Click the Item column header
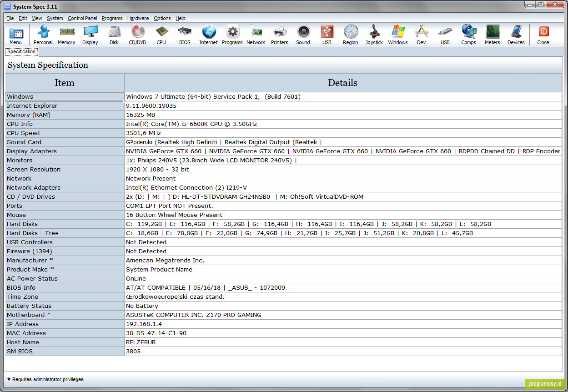This screenshot has height=392, width=568. point(65,83)
